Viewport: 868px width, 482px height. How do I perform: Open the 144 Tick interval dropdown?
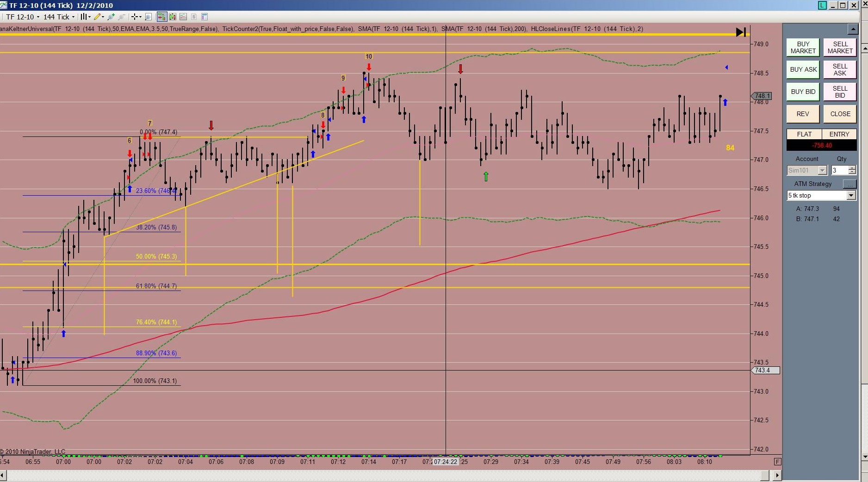[59, 17]
